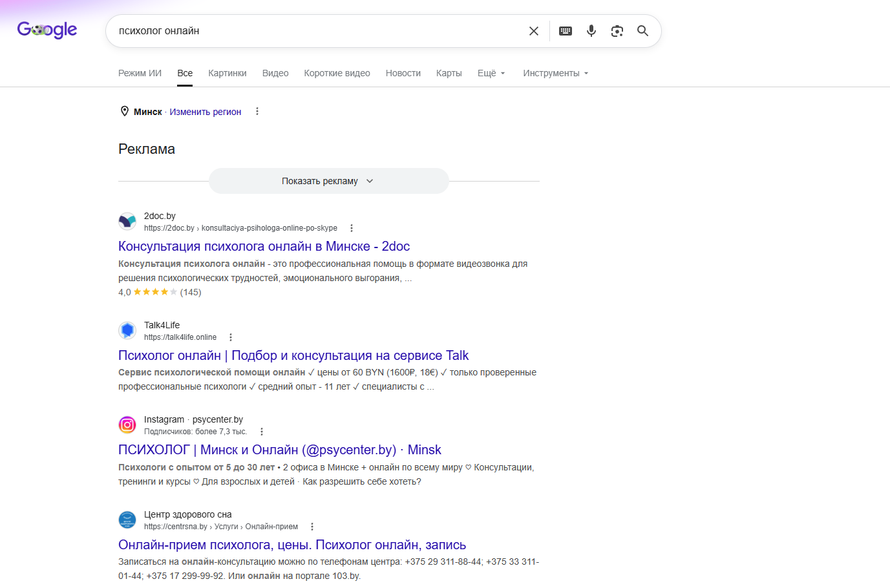Click the Центр здорового сна site name

[188, 514]
